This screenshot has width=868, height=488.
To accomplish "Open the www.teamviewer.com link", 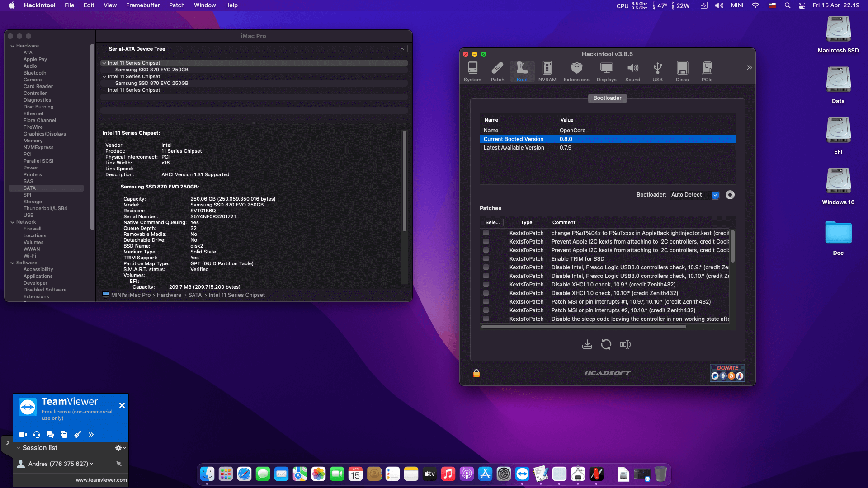I will 101,480.
